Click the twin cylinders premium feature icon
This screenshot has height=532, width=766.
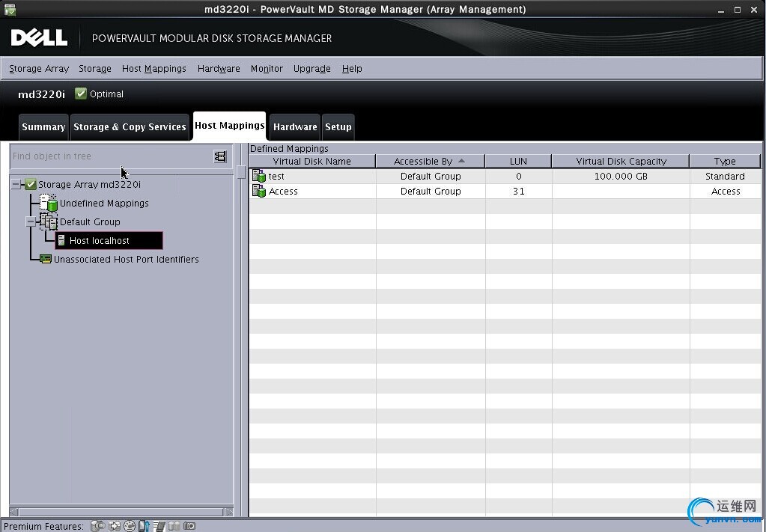coord(174,526)
